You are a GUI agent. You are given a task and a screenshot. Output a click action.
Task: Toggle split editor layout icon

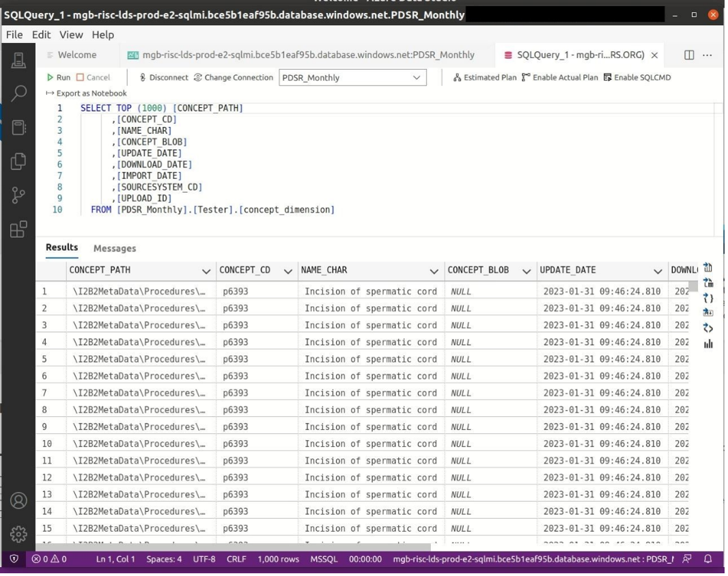pyautogui.click(x=689, y=55)
